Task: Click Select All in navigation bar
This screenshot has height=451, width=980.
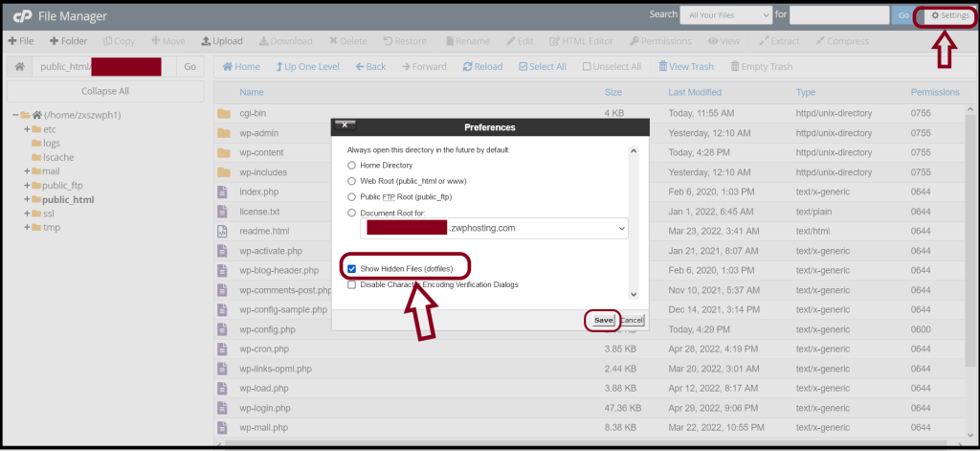Action: click(x=543, y=67)
